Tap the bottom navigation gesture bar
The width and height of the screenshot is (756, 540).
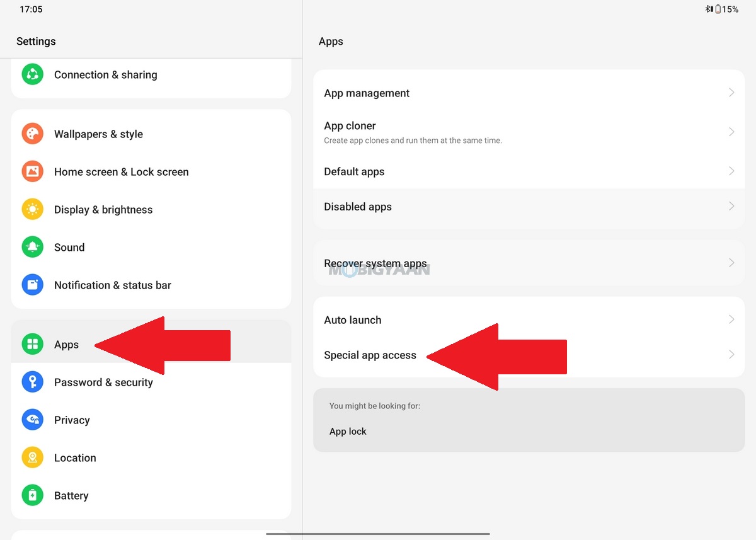click(x=378, y=534)
